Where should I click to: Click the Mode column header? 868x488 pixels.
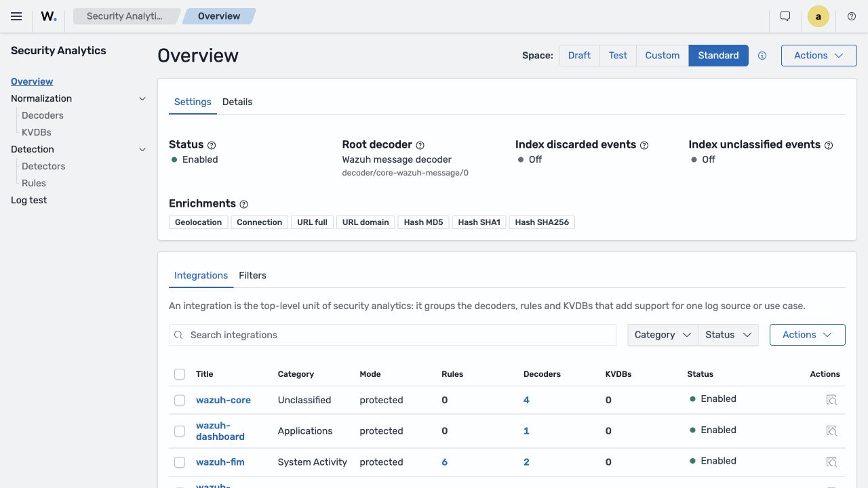click(370, 374)
